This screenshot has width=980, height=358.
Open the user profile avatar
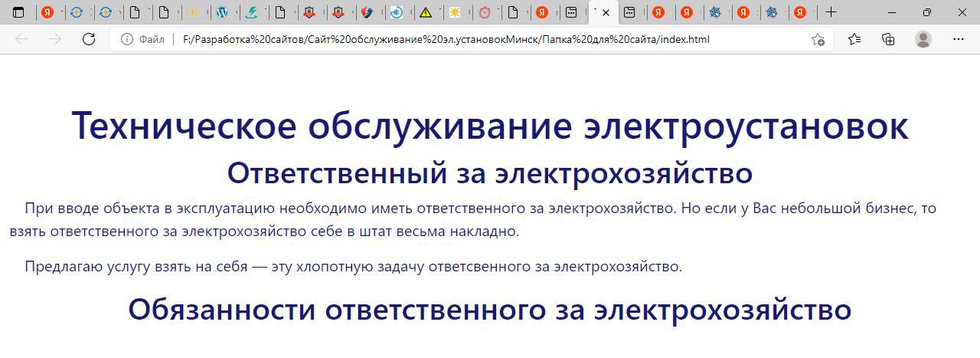pos(923,39)
